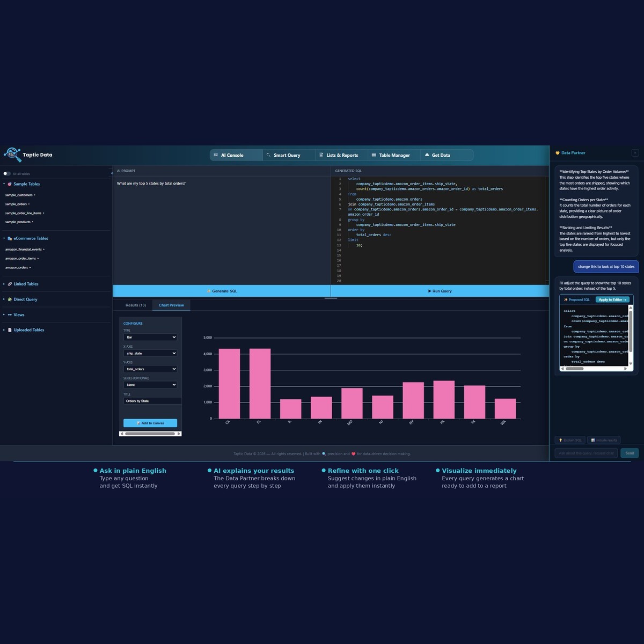Open the Series dropdown set to None
Screen dimensions: 644x644
150,385
